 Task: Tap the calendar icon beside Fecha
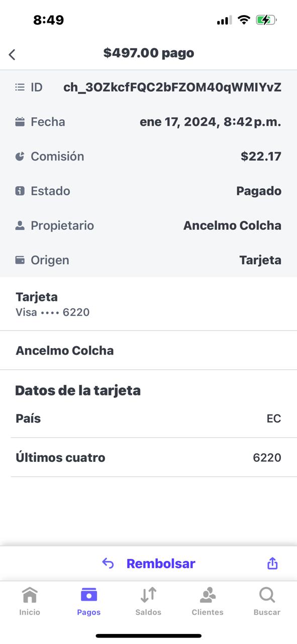pyautogui.click(x=20, y=122)
